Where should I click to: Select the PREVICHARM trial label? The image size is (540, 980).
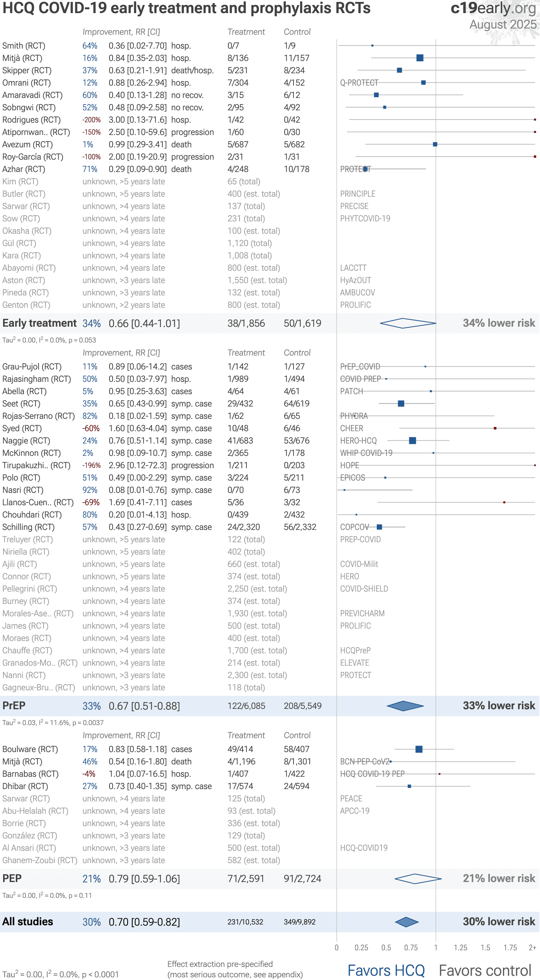(x=362, y=614)
